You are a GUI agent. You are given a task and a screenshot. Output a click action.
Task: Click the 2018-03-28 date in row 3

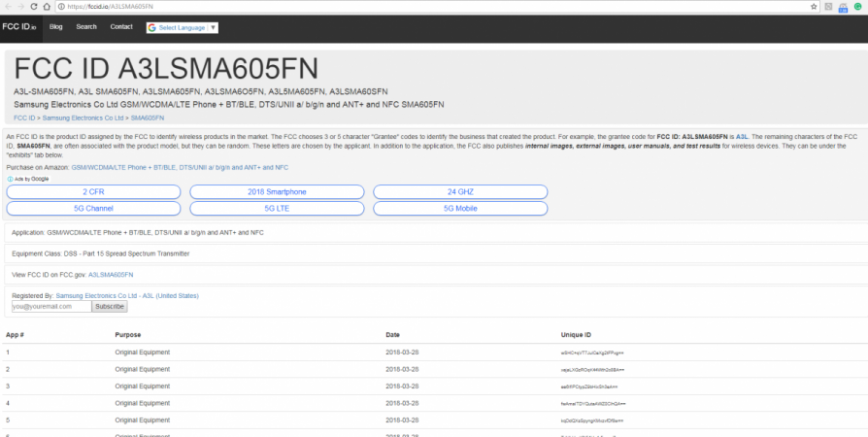tap(402, 387)
